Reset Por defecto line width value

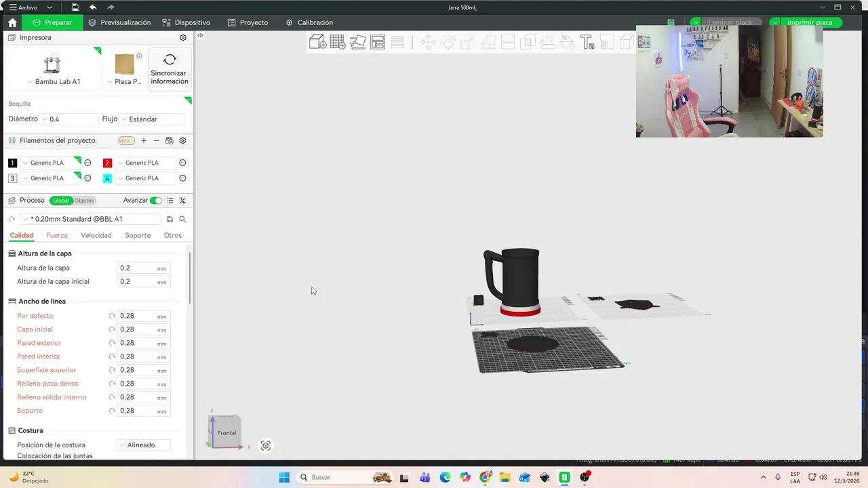pos(112,316)
